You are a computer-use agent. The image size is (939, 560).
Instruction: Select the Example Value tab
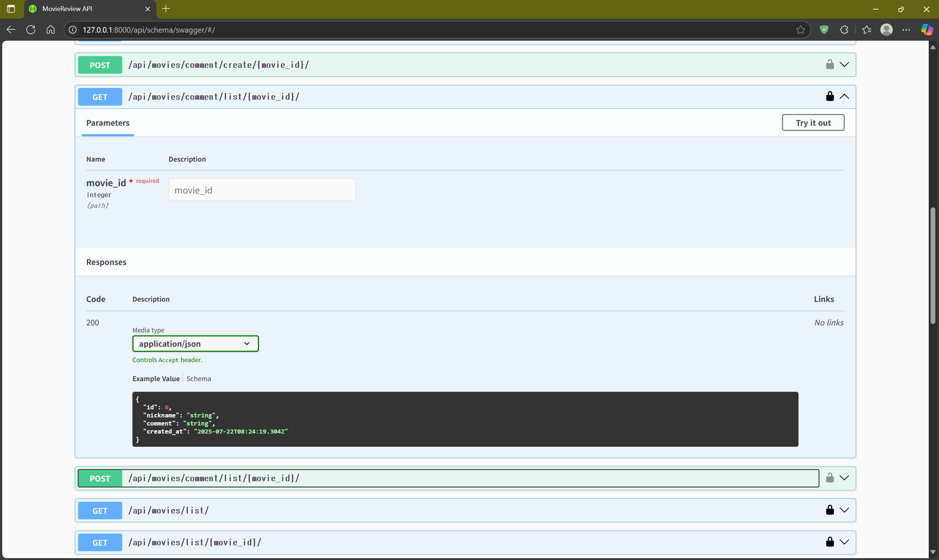(156, 379)
